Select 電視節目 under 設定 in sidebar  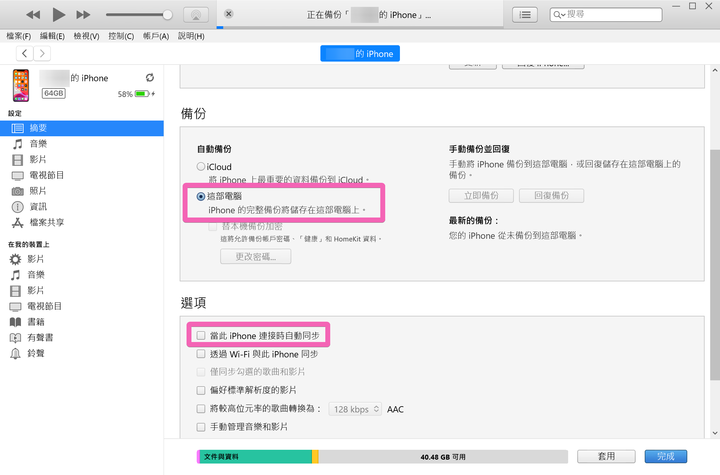(82, 175)
